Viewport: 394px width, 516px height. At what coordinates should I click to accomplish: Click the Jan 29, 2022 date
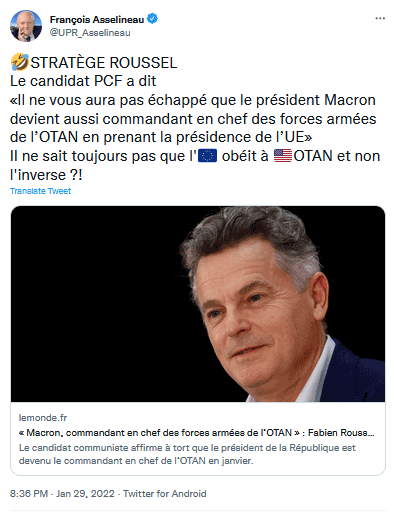[x=85, y=493]
